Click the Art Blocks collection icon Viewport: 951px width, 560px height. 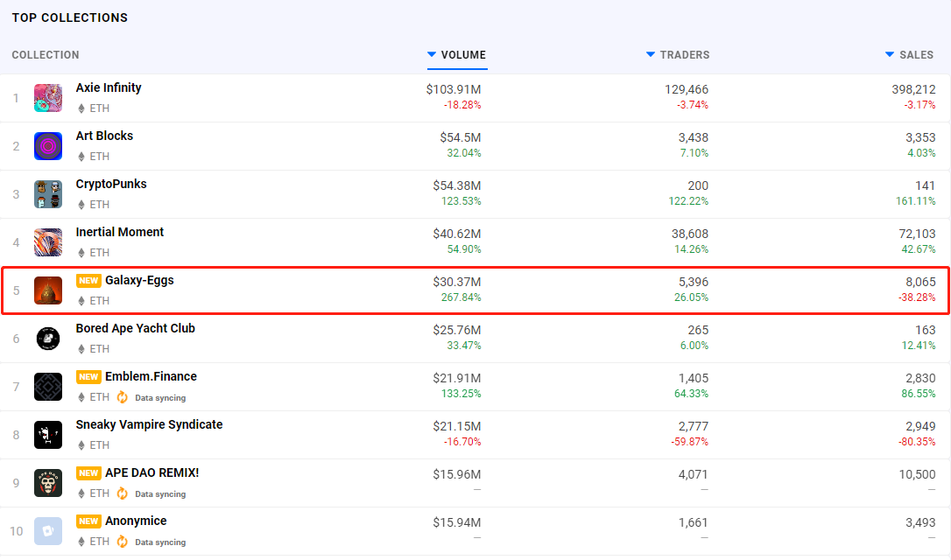pyautogui.click(x=48, y=146)
